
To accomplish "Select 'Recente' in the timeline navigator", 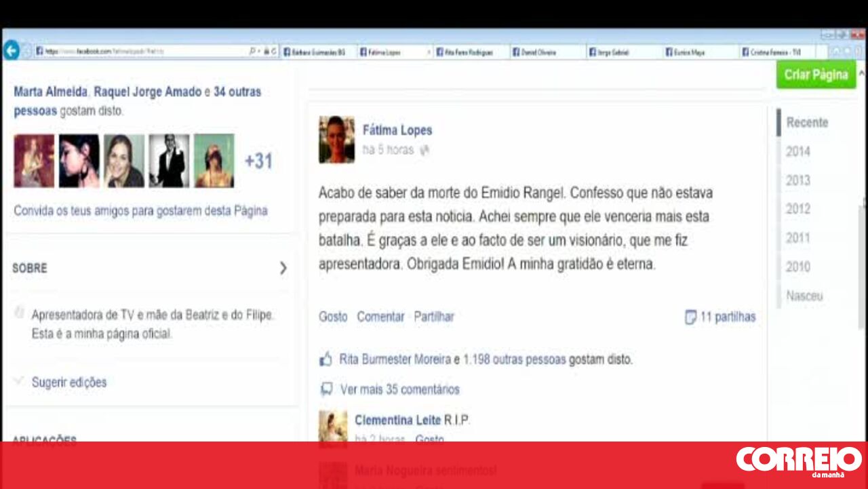I will (x=807, y=123).
